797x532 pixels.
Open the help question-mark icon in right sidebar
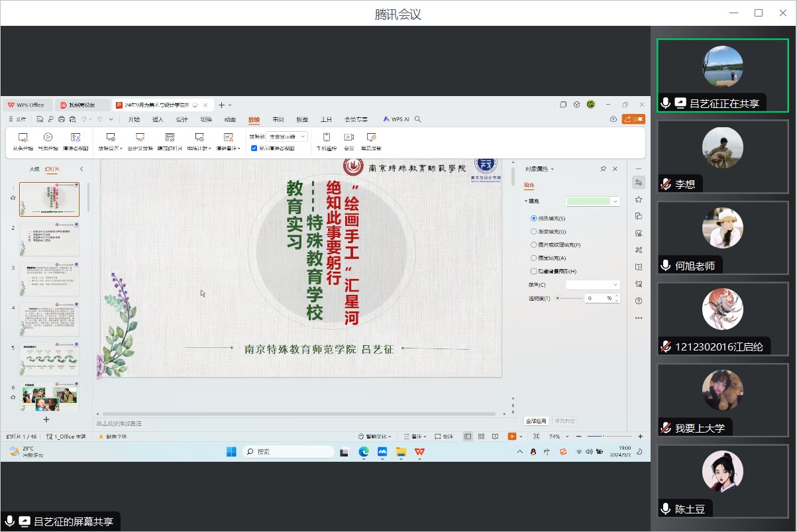click(639, 301)
